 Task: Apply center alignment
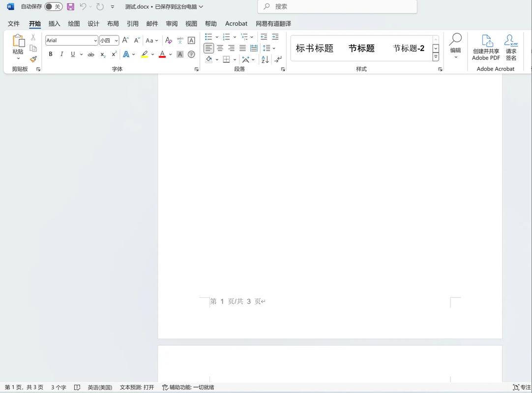[x=220, y=48]
